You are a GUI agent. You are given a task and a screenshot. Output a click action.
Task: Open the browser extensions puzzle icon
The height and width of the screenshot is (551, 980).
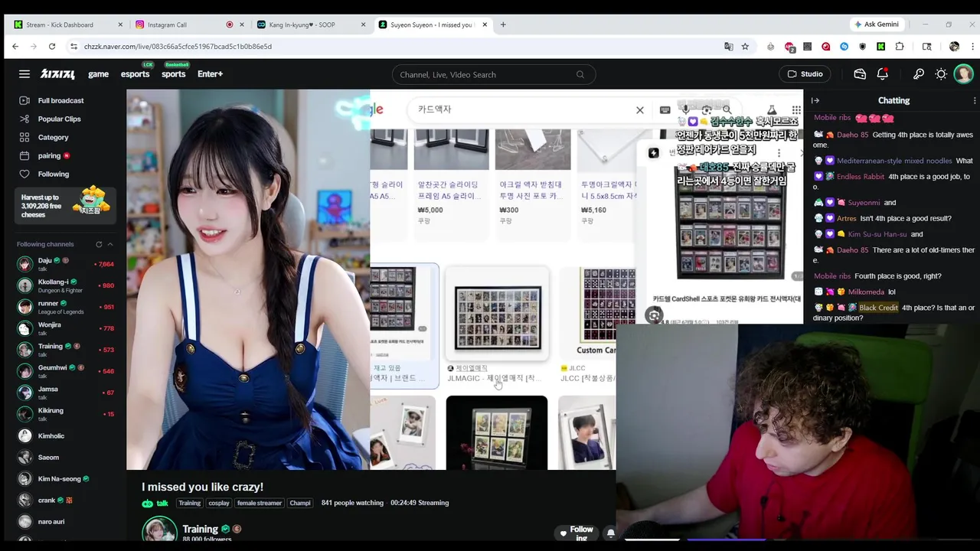899,47
